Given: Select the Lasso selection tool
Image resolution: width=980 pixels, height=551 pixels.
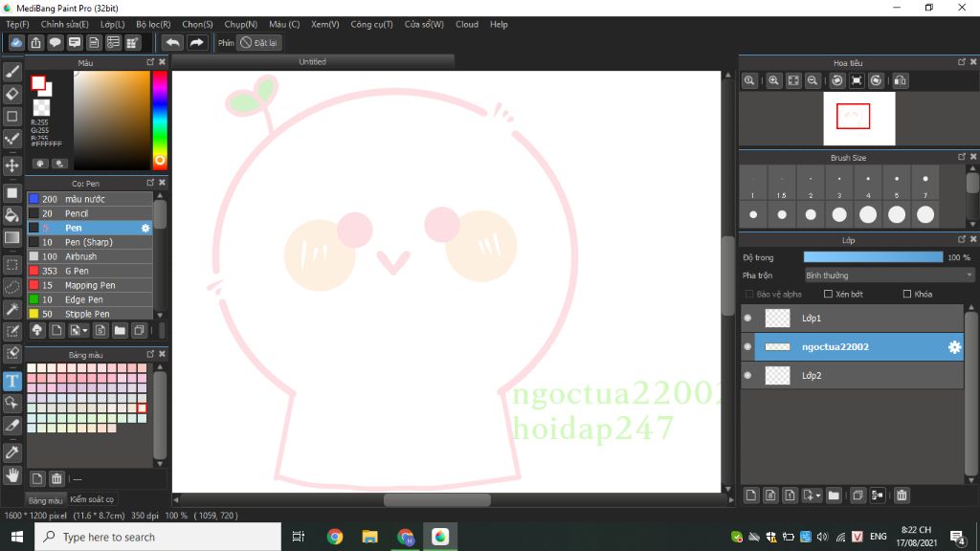Looking at the screenshot, I should pyautogui.click(x=11, y=287).
